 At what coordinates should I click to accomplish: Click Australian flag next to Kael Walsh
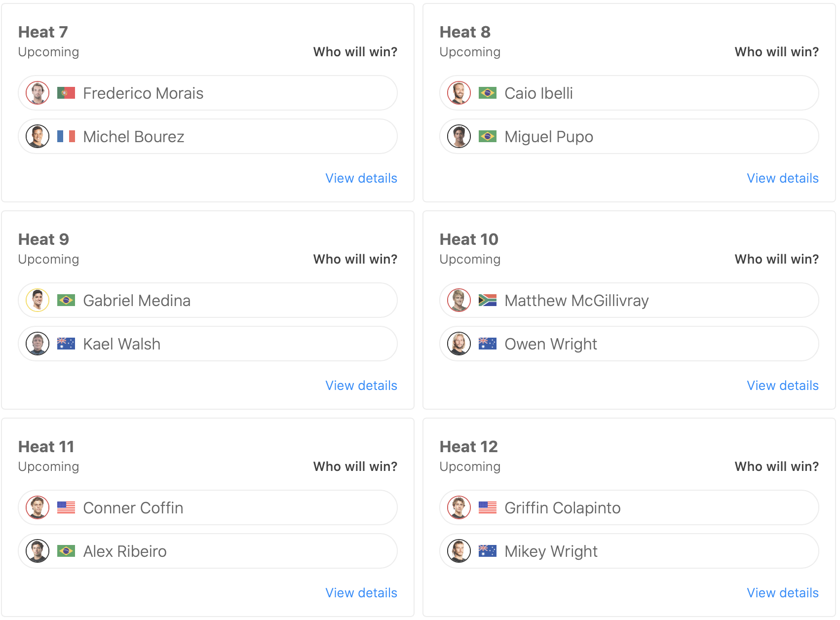click(66, 344)
